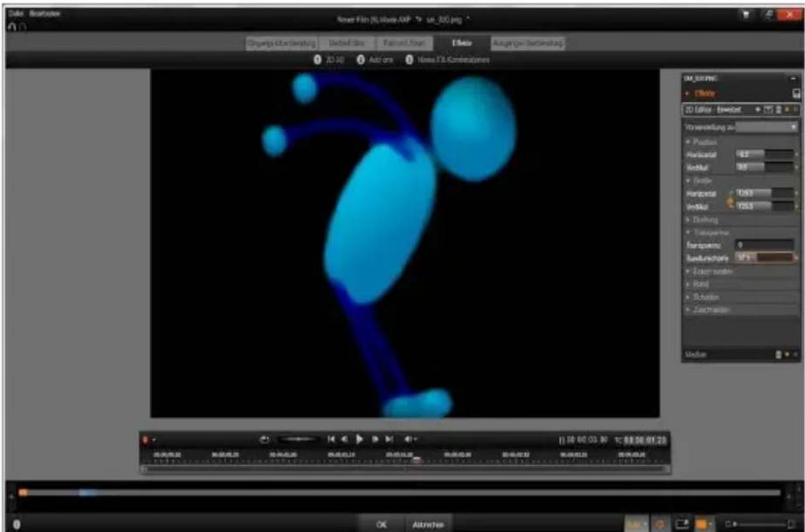Jump to start with skip-back button

click(331, 440)
